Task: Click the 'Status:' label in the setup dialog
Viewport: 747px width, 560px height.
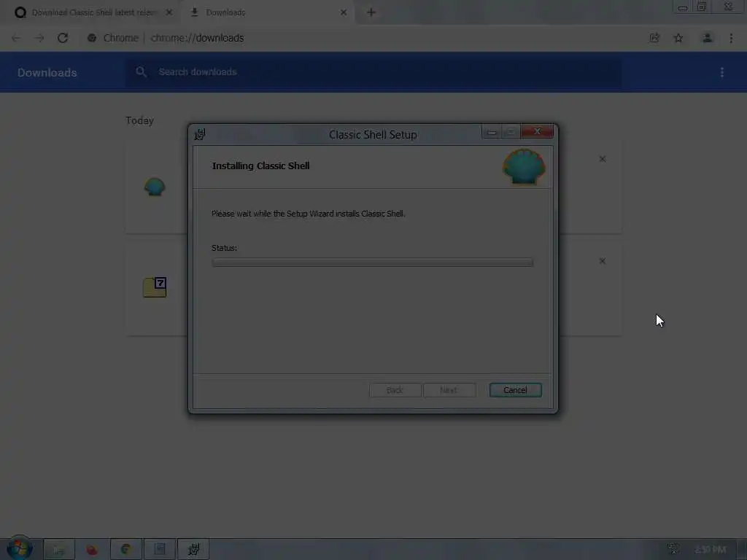Action: coord(224,248)
